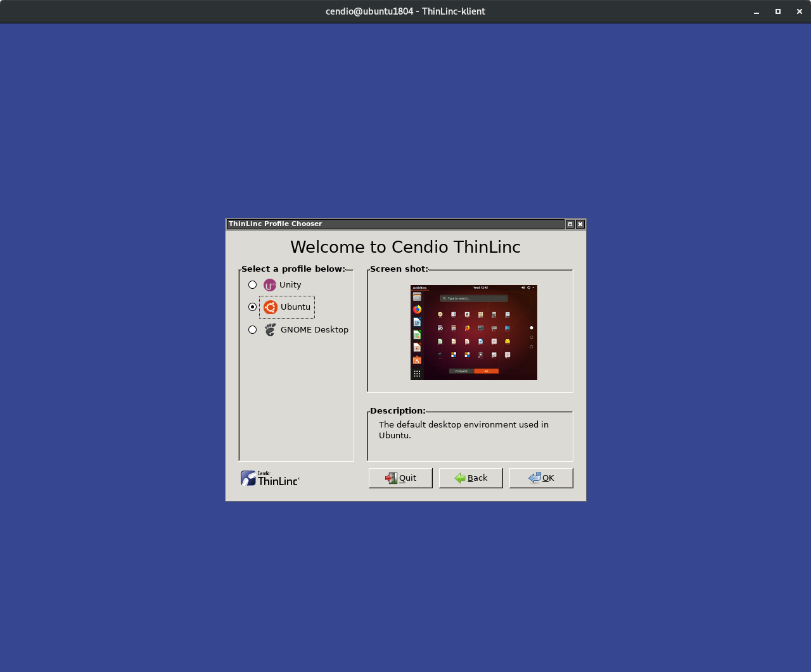Select the Unity profile radio button
Image resolution: width=811 pixels, height=672 pixels.
[252, 285]
